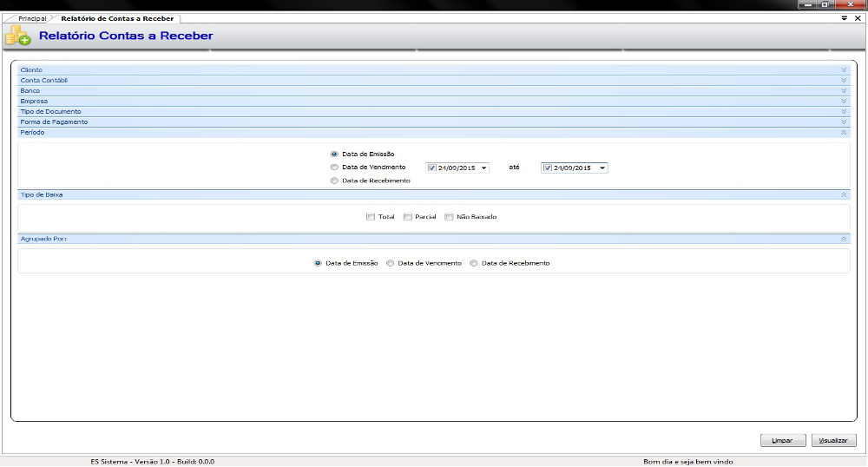Check the Parcial checkbox
Viewport: 868px width, 467px height.
(407, 217)
